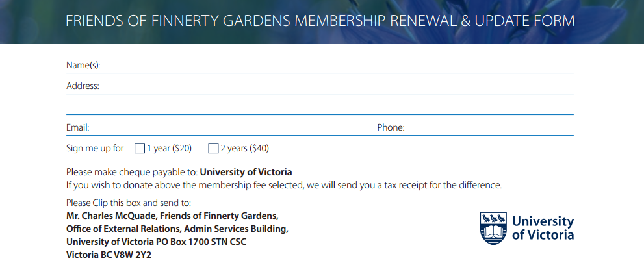Viewport: 644px width, 276px height.
Task: Click the "Sign me up for" label
Action: [95, 149]
